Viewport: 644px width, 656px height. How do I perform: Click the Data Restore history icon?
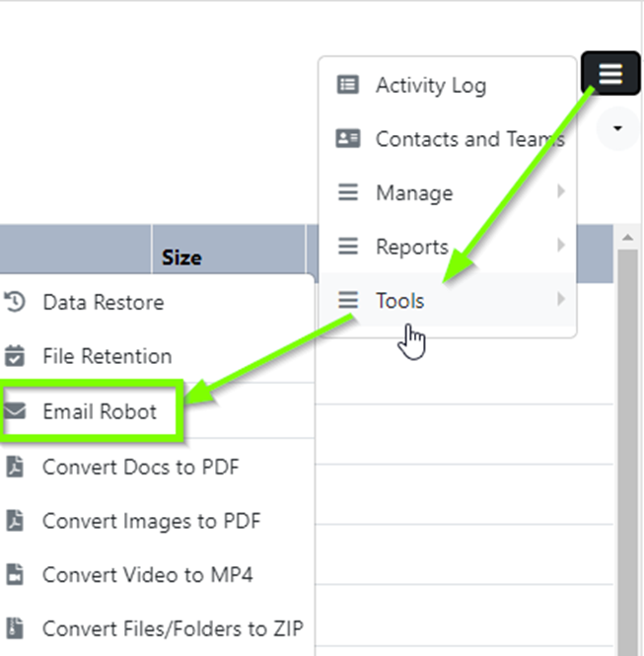pyautogui.click(x=15, y=302)
